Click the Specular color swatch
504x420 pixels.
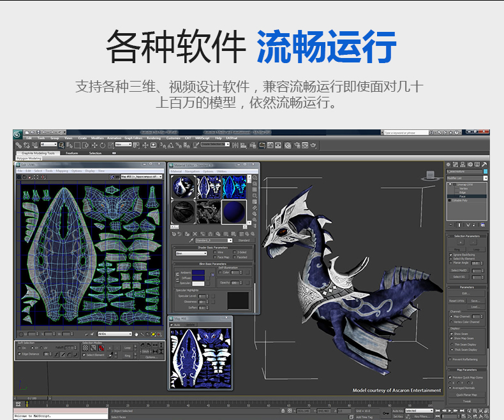(x=198, y=284)
